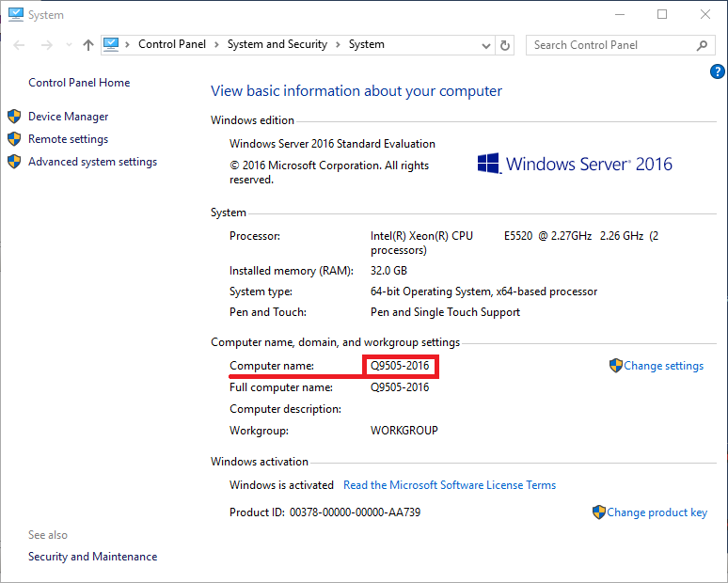Open Remote settings link

click(x=69, y=139)
